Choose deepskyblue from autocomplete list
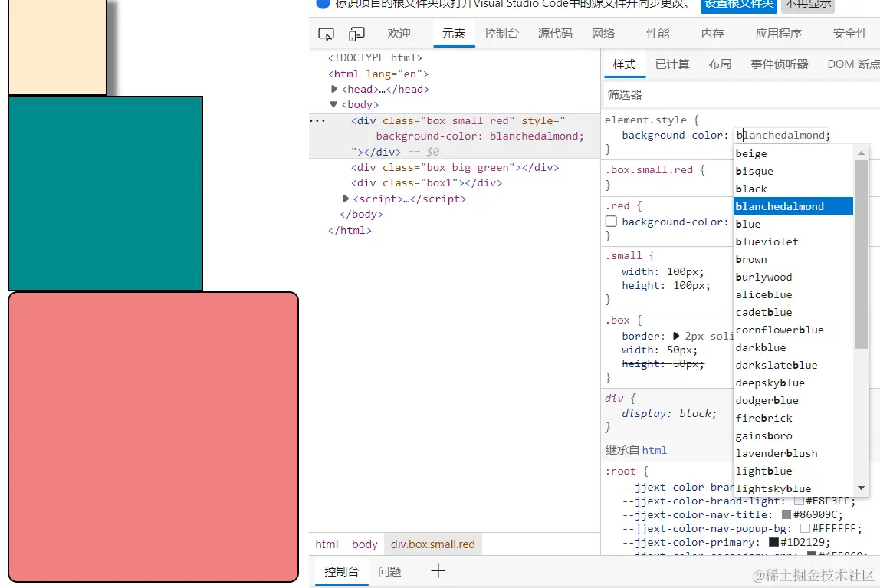The image size is (880, 588). pyautogui.click(x=793, y=383)
